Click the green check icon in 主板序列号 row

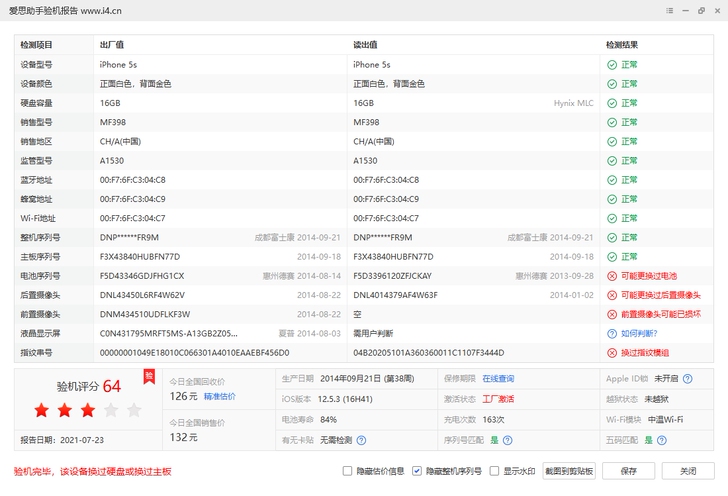(x=612, y=257)
